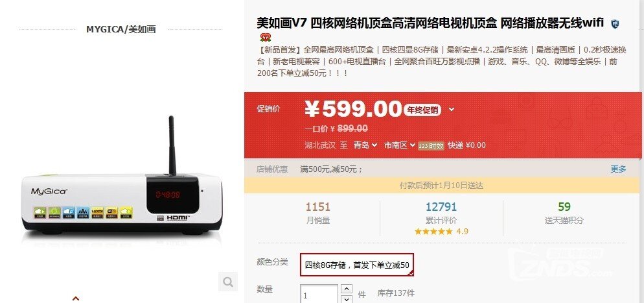Click the blue shield badge beside the title
This screenshot has height=303, width=644.
[615, 24]
